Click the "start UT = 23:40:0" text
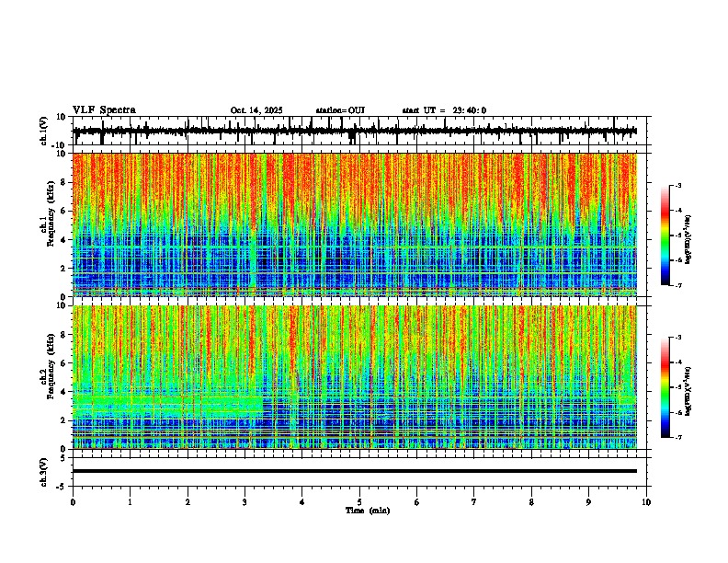The width and height of the screenshot is (728, 563). point(444,110)
